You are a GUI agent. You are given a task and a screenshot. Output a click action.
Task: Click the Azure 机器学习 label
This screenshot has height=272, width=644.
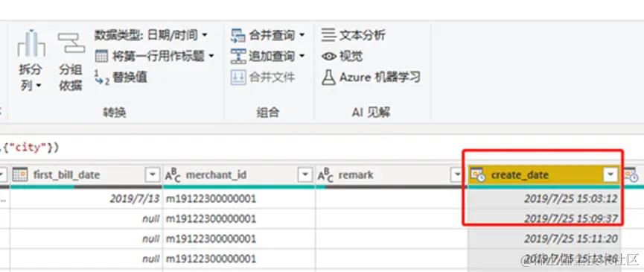coord(380,78)
